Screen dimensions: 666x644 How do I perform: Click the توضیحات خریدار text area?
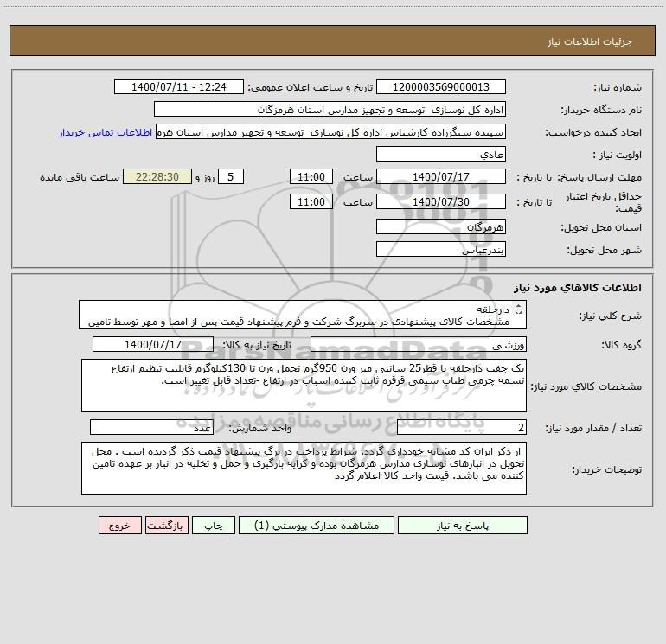click(x=304, y=469)
